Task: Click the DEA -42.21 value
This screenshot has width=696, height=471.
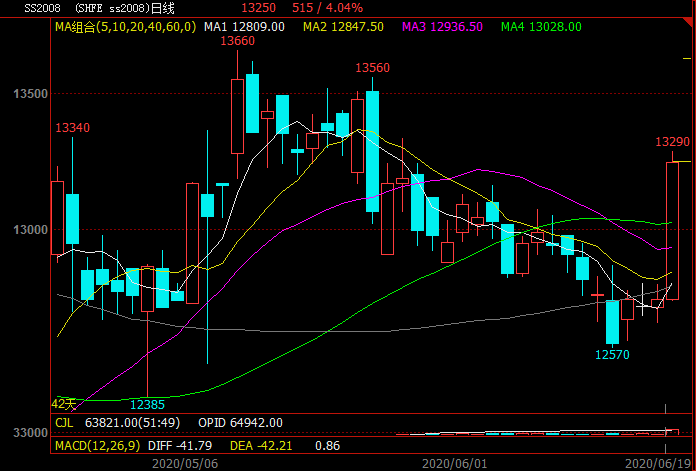Action: click(261, 445)
